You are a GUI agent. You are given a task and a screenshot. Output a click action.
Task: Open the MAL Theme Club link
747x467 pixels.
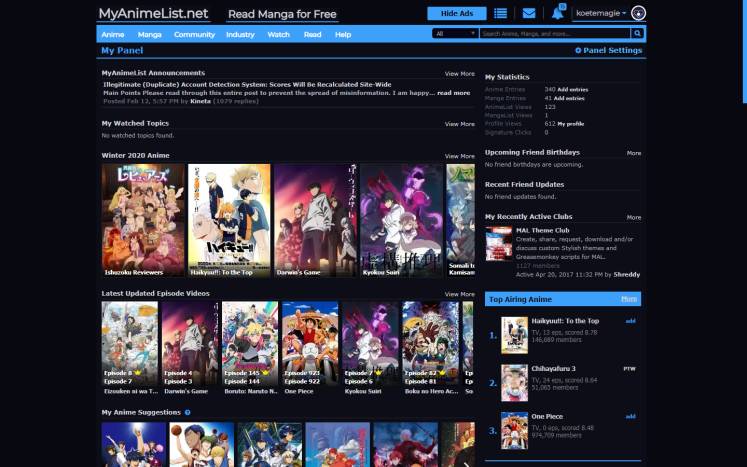[x=543, y=230]
